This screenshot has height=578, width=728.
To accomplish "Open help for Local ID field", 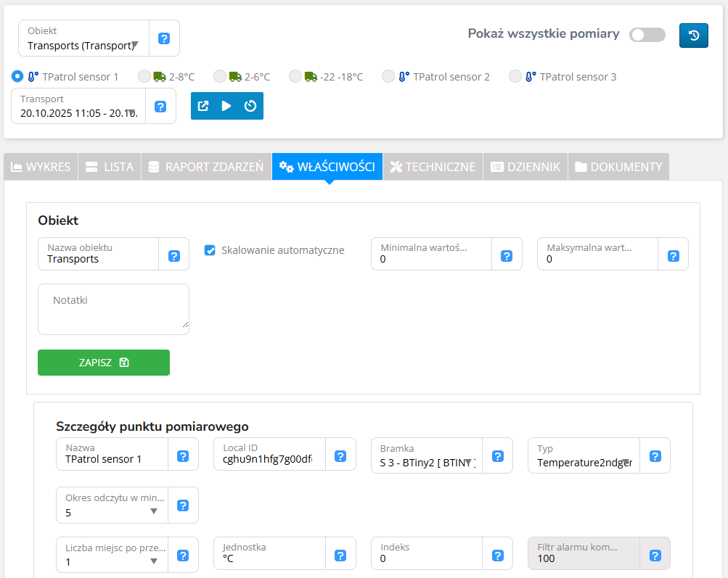I will (340, 456).
